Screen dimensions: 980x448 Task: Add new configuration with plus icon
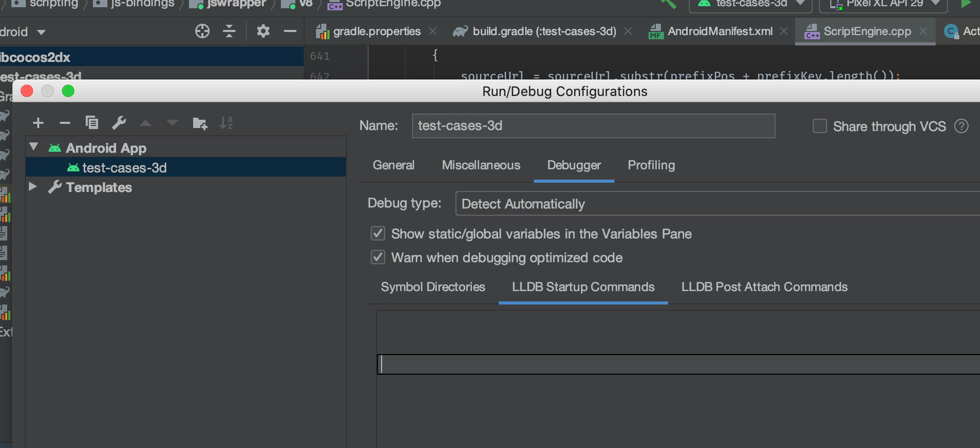(x=38, y=123)
